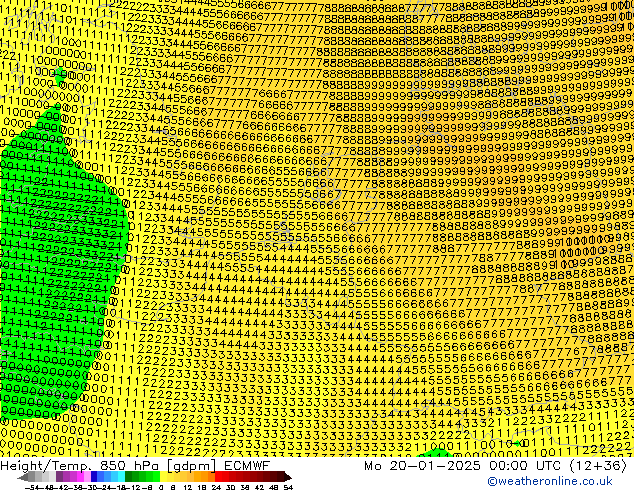Click the grey left arrow end of color scale
This screenshot has height=490, width=634.
[x=23, y=477]
